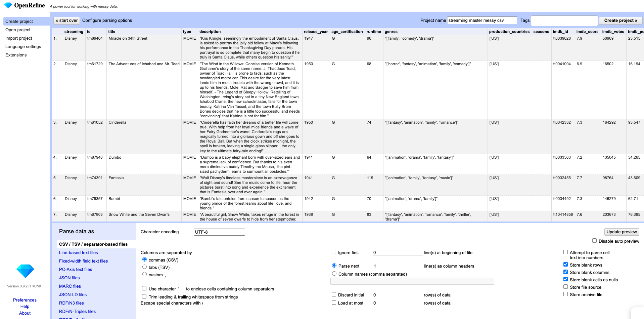Image resolution: width=644 pixels, height=319 pixels.
Task: Focus the Character encoding field
Action: 219,232
